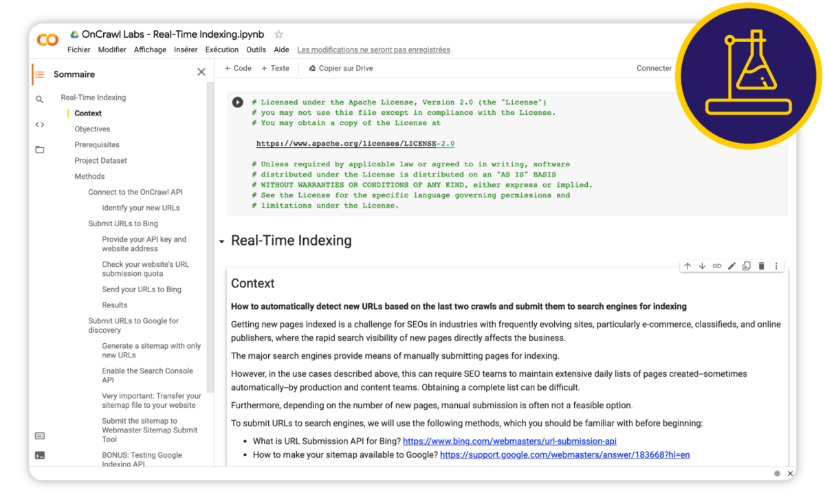Click the Connecter button
825x504 pixels.
click(x=654, y=68)
